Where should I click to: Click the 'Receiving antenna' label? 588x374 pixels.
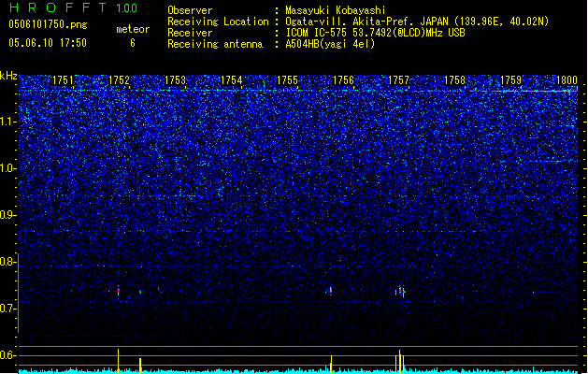click(215, 44)
